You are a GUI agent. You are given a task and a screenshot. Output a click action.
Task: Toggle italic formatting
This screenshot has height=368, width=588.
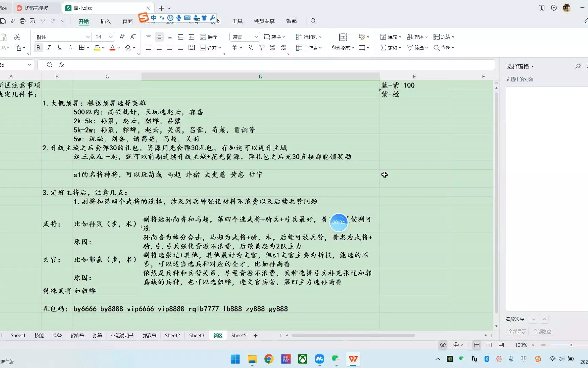coord(49,48)
